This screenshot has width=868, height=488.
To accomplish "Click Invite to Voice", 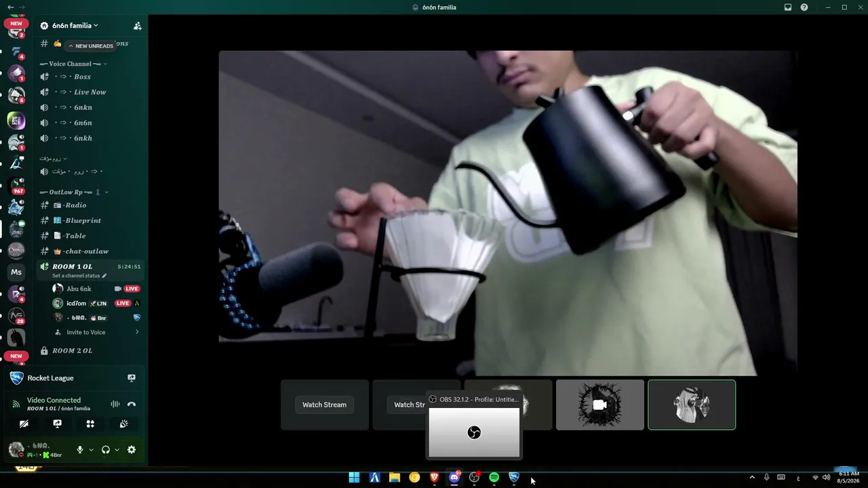I will [86, 332].
